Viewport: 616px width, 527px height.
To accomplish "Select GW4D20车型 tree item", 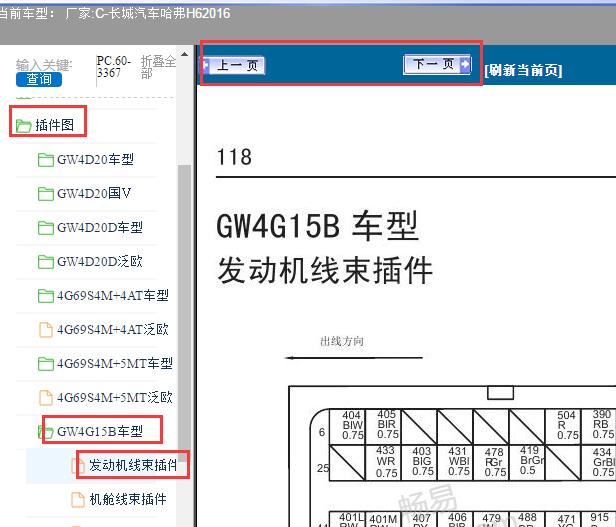I will point(95,160).
